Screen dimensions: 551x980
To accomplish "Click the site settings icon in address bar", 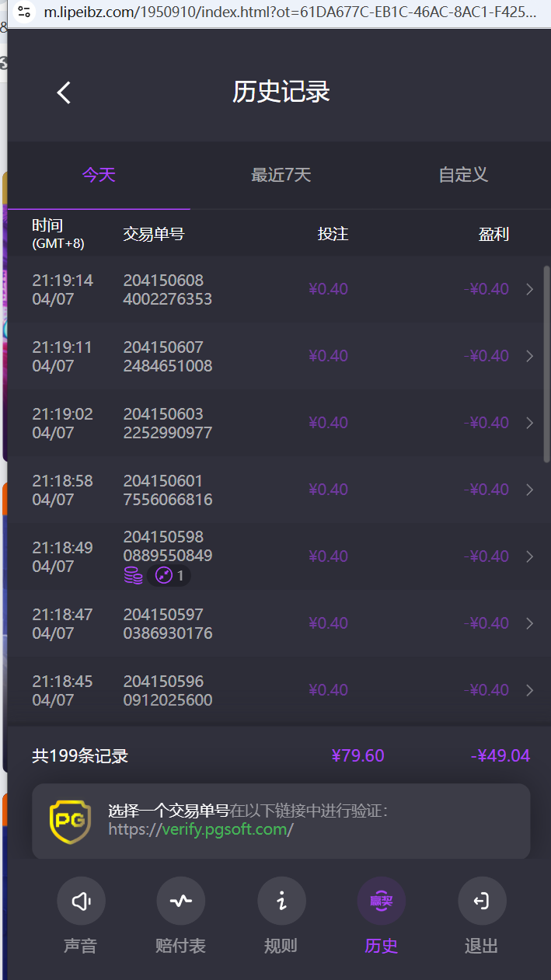I will coord(24,12).
